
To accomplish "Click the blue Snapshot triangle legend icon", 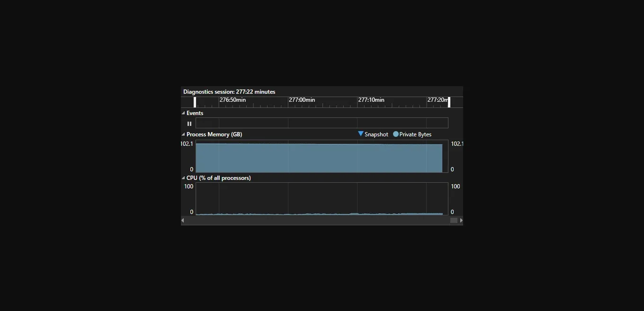I will pyautogui.click(x=361, y=134).
